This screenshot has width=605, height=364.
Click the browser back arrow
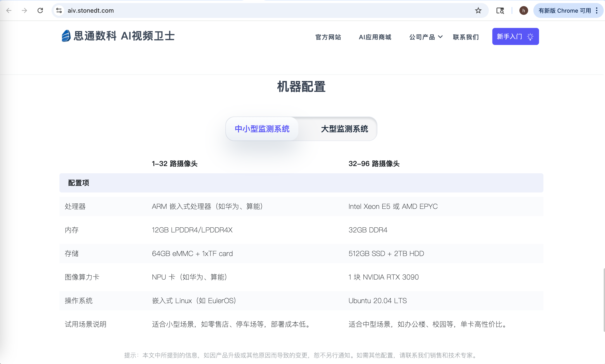9,10
